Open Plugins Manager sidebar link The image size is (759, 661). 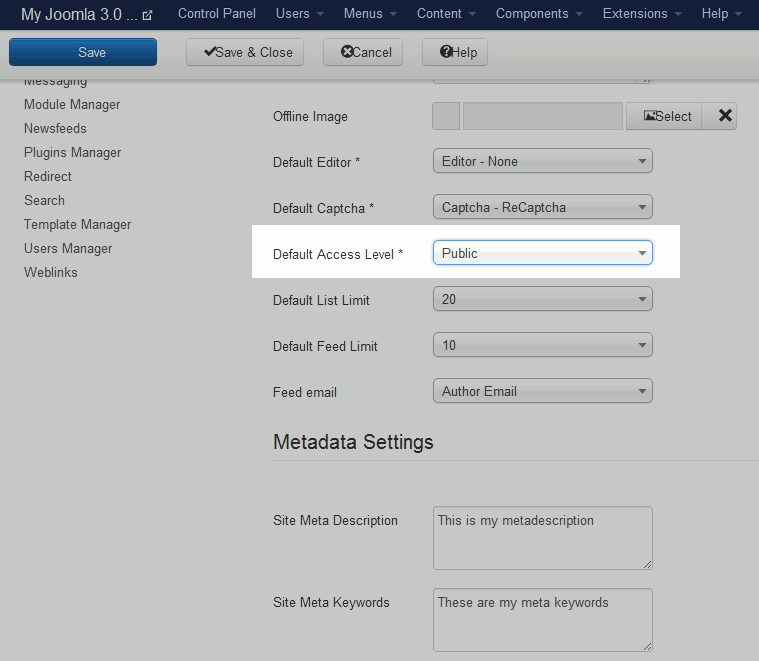(x=73, y=152)
